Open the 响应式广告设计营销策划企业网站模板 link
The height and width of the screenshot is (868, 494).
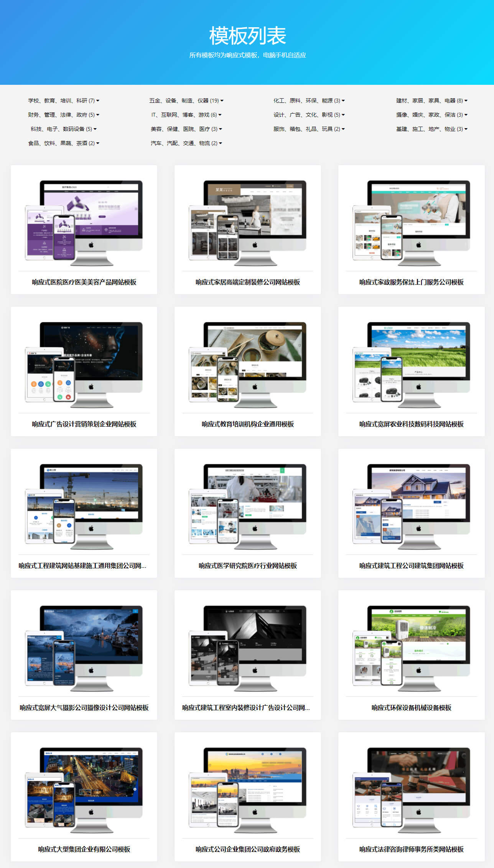(84, 424)
